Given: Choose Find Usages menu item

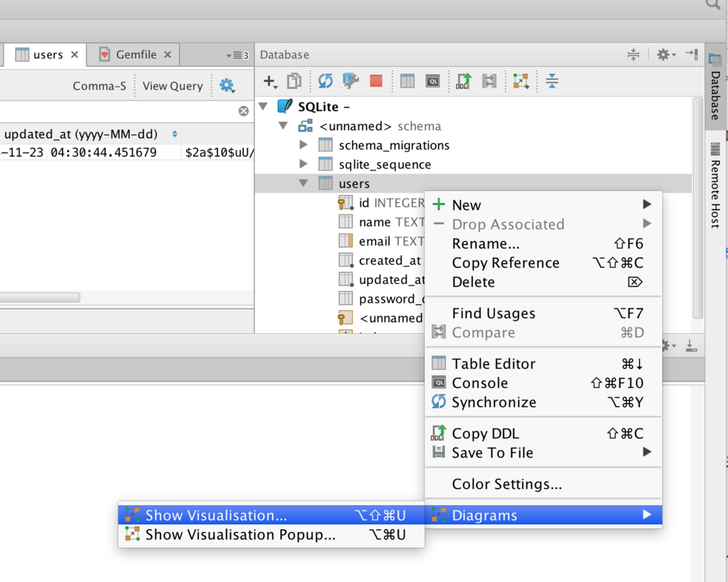Looking at the screenshot, I should (543, 313).
